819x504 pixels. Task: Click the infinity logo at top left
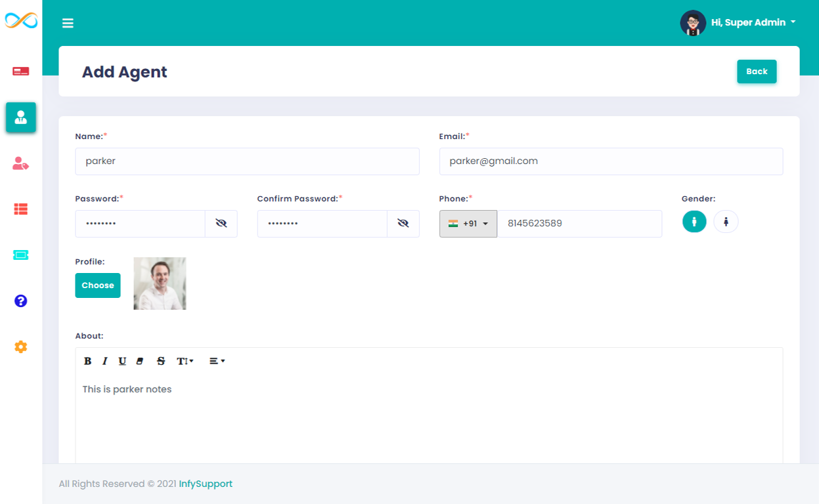point(21,21)
